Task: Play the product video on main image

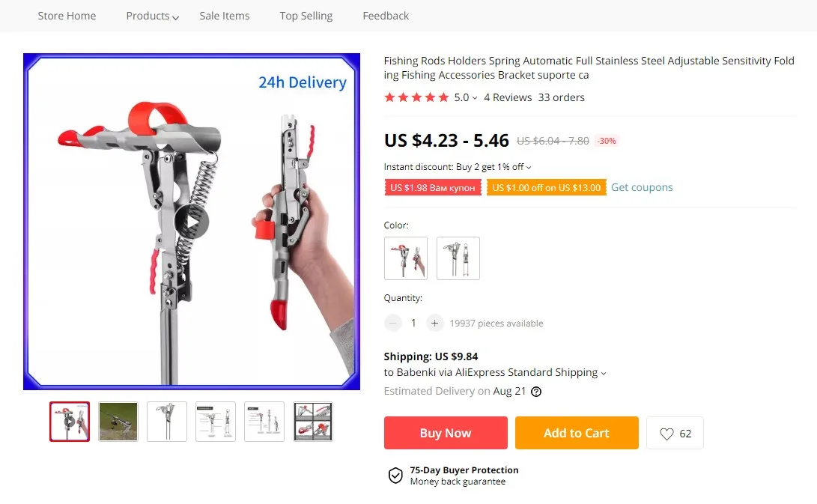Action: [x=191, y=222]
